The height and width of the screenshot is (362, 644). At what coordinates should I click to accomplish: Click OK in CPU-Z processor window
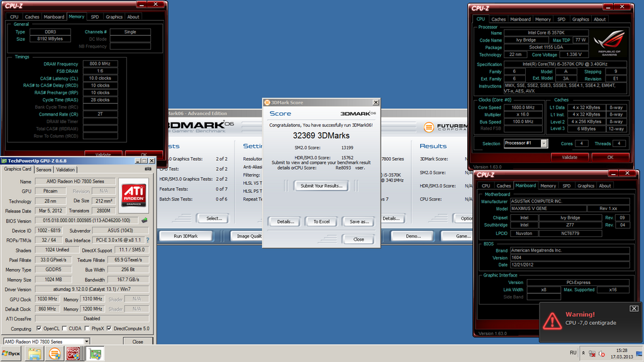[610, 157]
